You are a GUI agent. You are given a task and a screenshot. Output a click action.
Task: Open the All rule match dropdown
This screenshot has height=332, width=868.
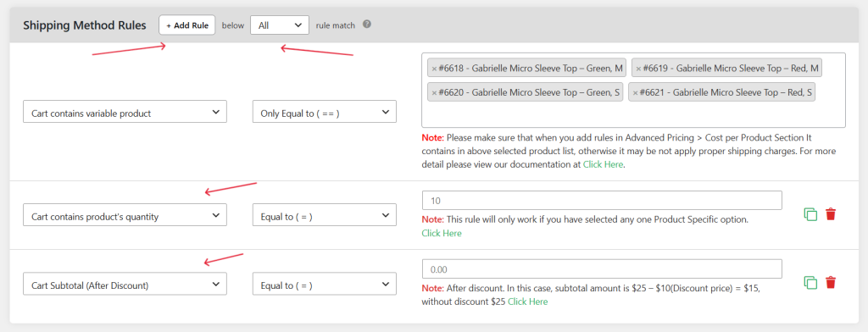pyautogui.click(x=280, y=25)
